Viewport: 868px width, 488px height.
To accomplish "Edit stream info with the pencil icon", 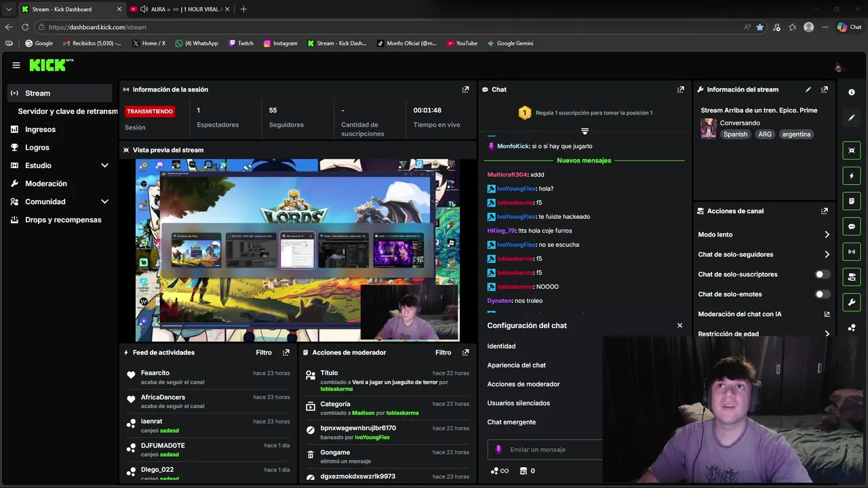I will (808, 89).
